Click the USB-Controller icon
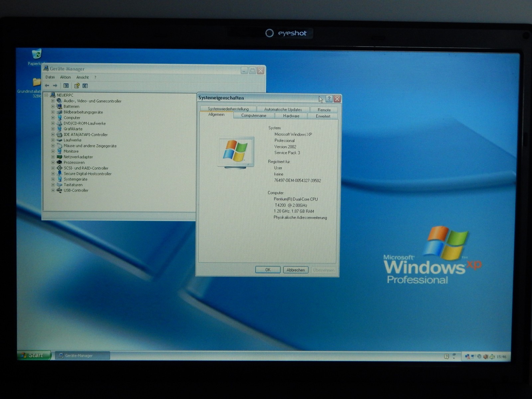 [x=60, y=191]
